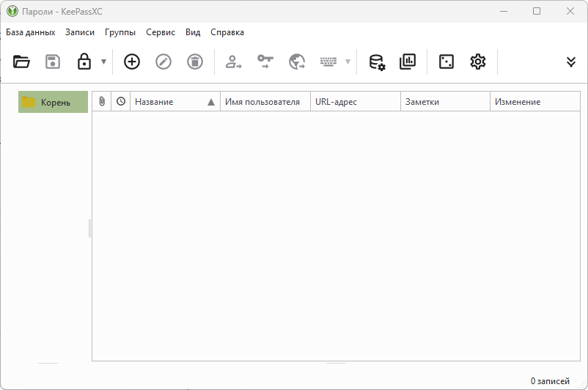Launch the password generator dice icon
This screenshot has width=588, height=390.
[x=446, y=62]
